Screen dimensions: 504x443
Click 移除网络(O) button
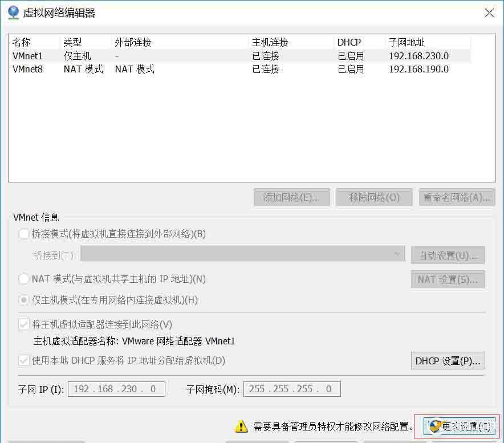(375, 197)
